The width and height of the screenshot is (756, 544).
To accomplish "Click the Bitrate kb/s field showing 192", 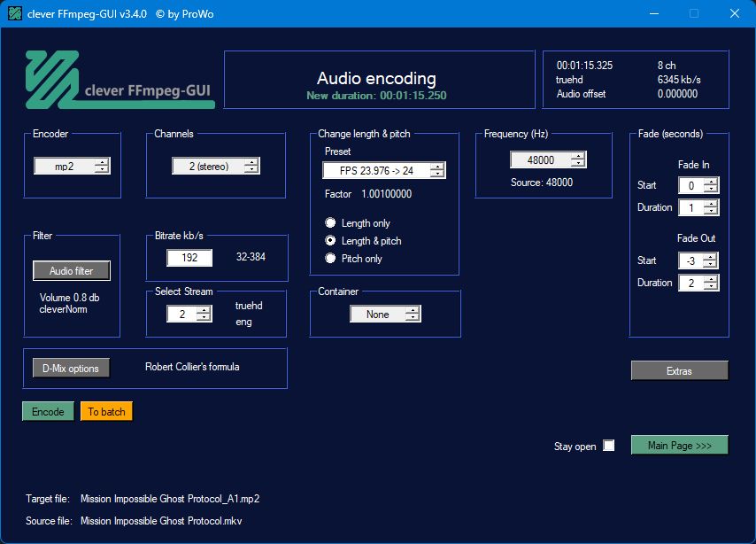I will [x=189, y=258].
